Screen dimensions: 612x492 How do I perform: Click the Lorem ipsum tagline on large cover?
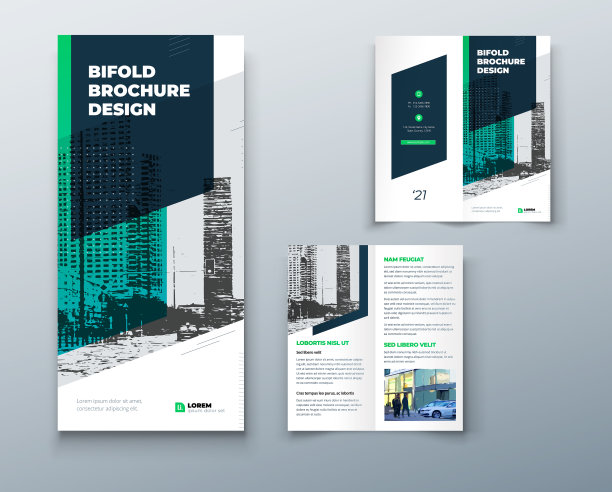(110, 405)
